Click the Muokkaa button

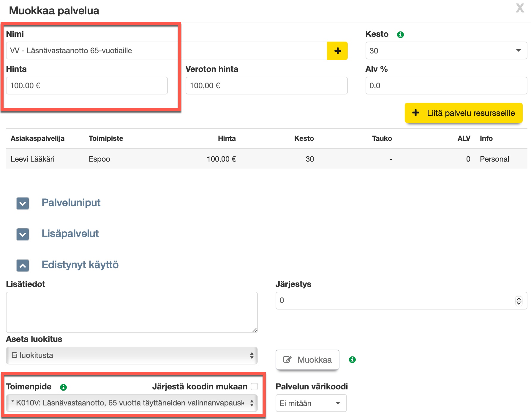(x=307, y=360)
